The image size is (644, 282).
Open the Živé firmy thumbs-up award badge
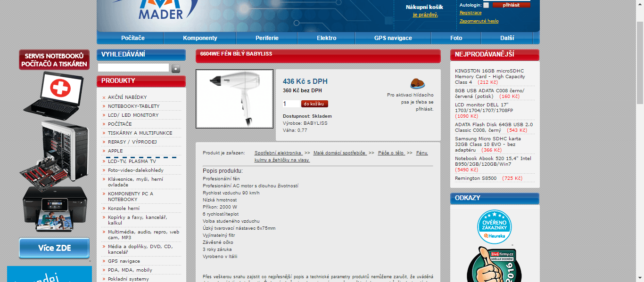(x=494, y=264)
